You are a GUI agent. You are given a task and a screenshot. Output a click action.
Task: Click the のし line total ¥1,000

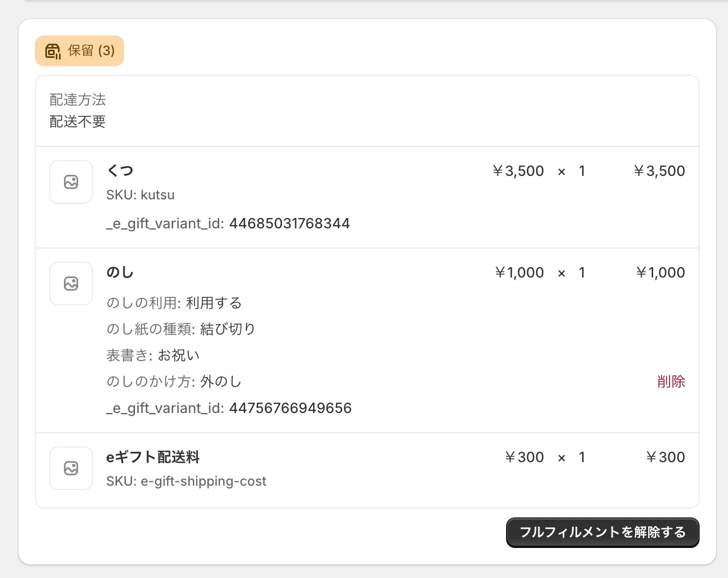click(x=660, y=273)
